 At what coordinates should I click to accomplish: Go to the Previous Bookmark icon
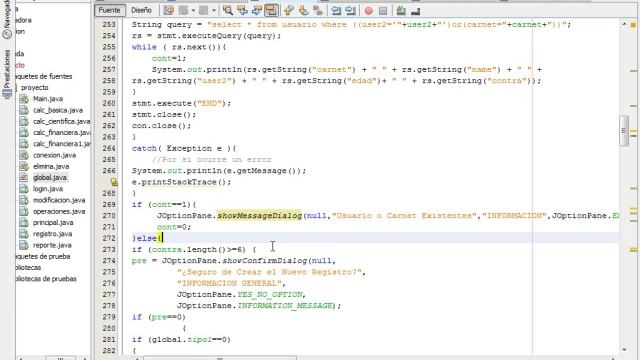289,11
